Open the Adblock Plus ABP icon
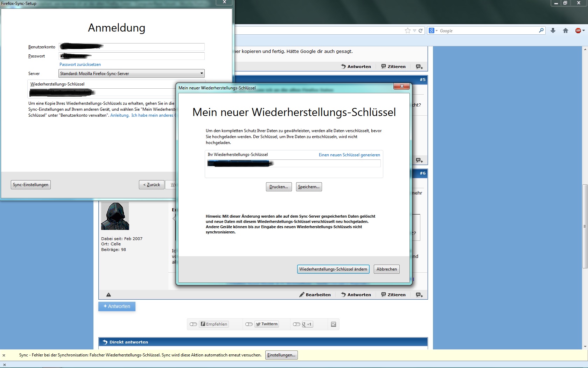 tap(578, 30)
